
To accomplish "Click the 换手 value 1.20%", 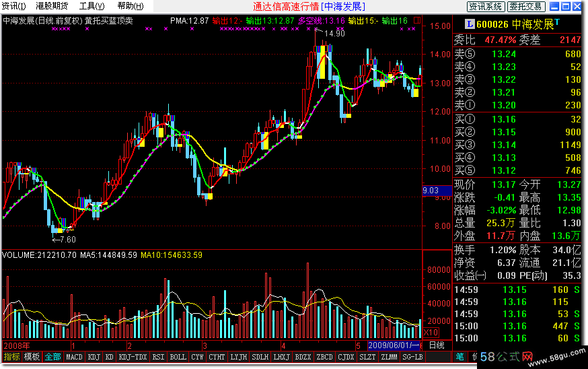I will click(503, 250).
